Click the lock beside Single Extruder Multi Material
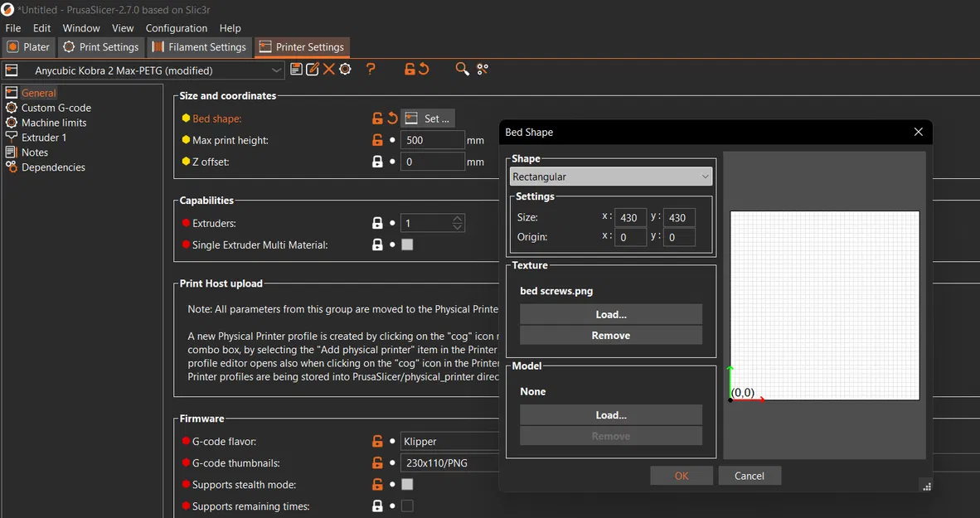The width and height of the screenshot is (980, 518). click(x=377, y=245)
